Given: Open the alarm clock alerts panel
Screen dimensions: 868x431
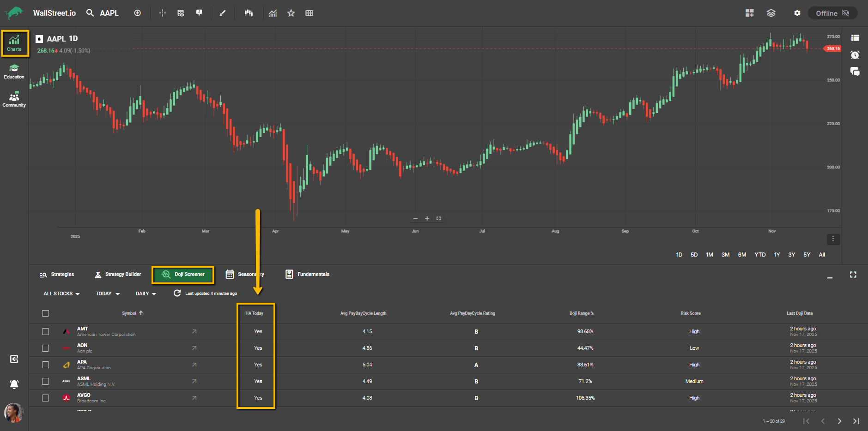Looking at the screenshot, I should 855,55.
